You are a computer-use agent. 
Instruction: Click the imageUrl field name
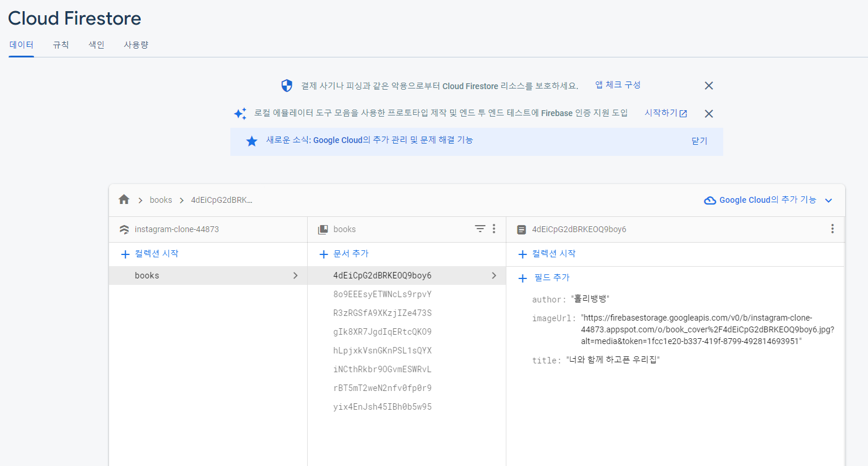554,318
